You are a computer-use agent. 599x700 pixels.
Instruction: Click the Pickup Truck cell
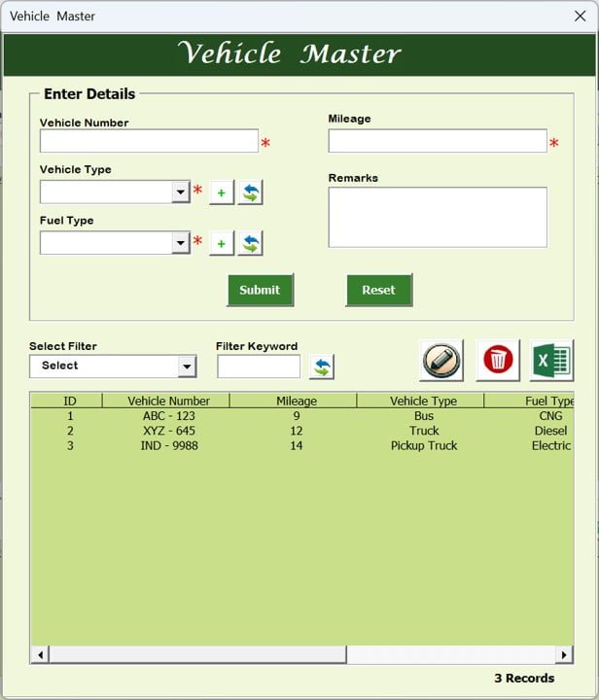(424, 445)
